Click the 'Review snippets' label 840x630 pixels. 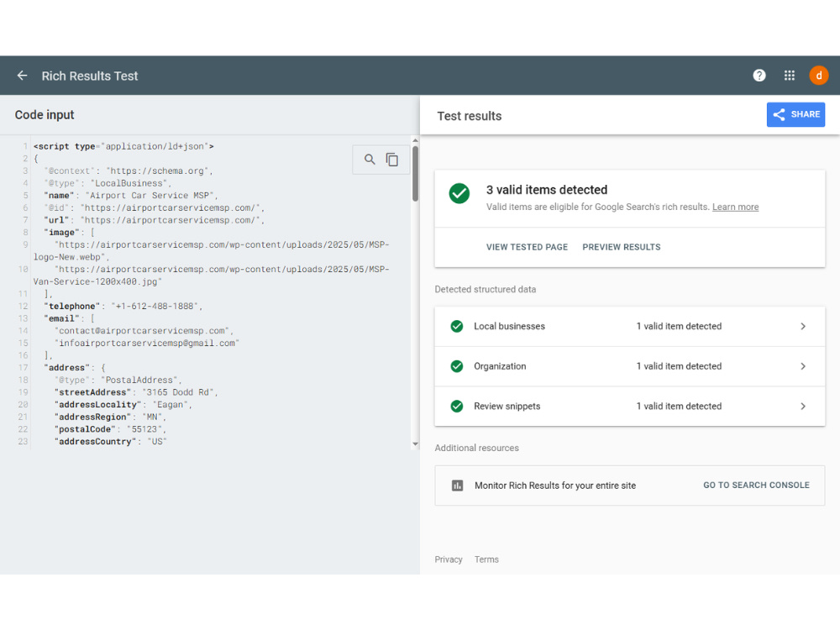[x=507, y=406]
